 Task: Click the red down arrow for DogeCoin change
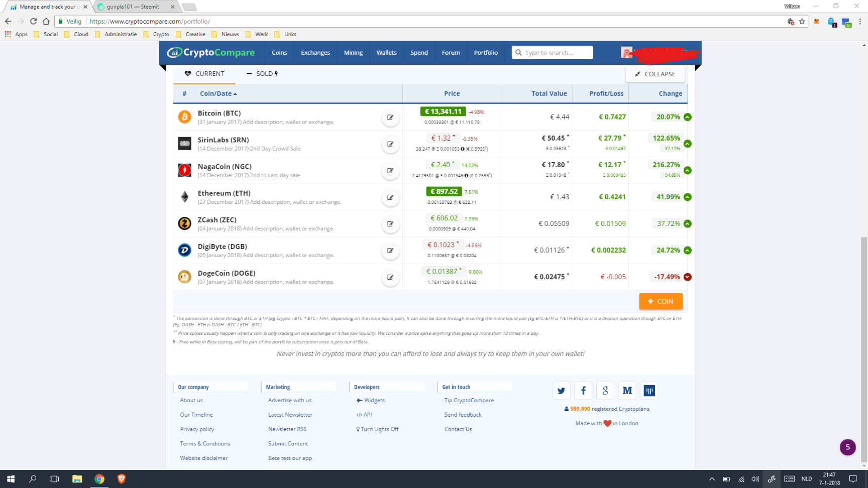point(688,277)
